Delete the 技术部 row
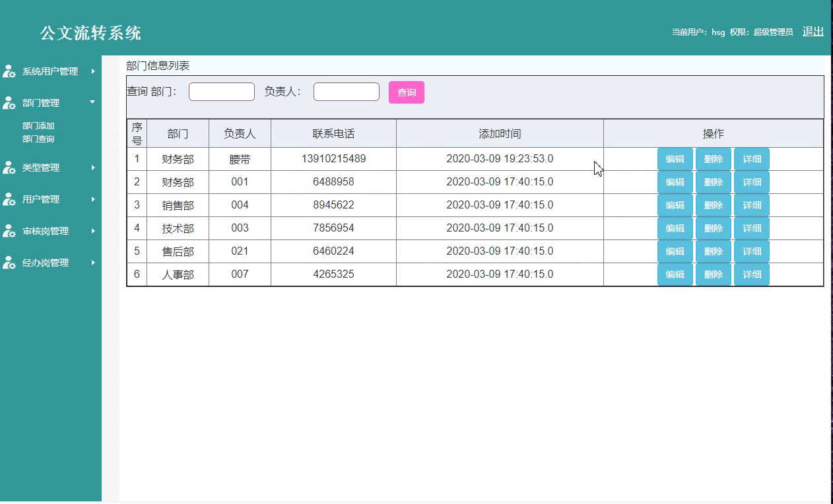The image size is (833, 504). click(x=714, y=228)
